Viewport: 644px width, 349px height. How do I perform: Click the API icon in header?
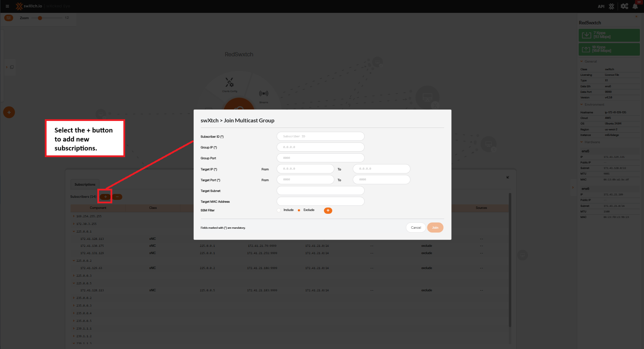[x=601, y=7]
